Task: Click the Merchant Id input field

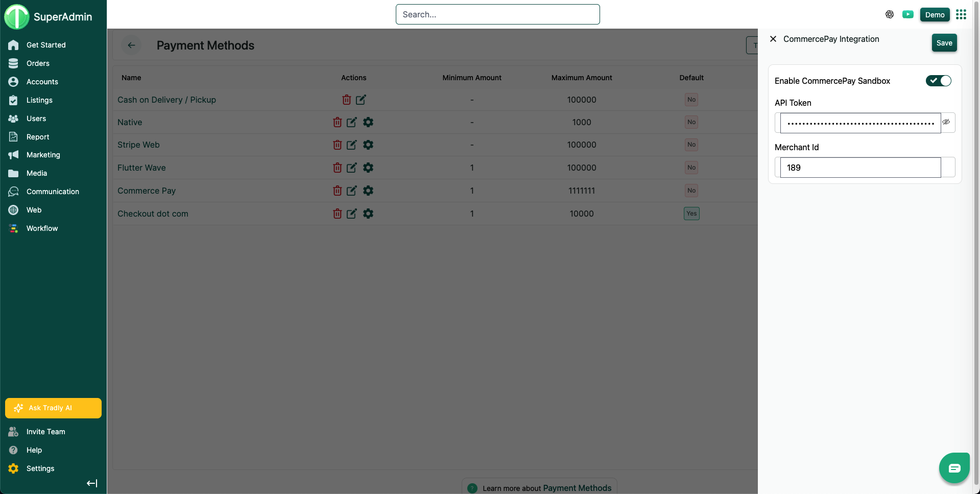Action: coord(860,168)
